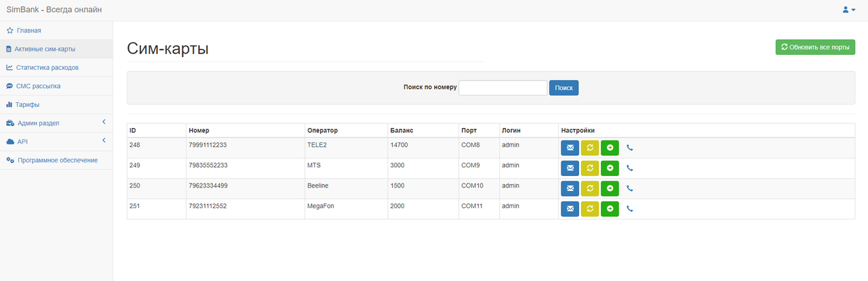Image resolution: width=868 pixels, height=281 pixels.
Task: Open Статистика расходов in sidebar
Action: click(47, 68)
